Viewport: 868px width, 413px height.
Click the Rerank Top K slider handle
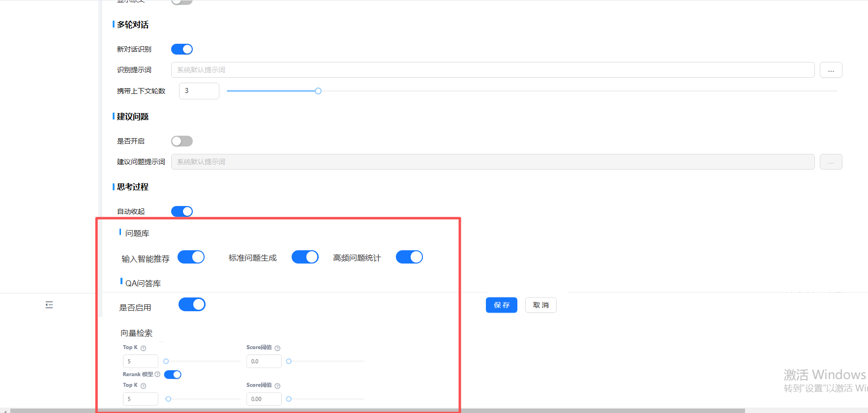168,399
